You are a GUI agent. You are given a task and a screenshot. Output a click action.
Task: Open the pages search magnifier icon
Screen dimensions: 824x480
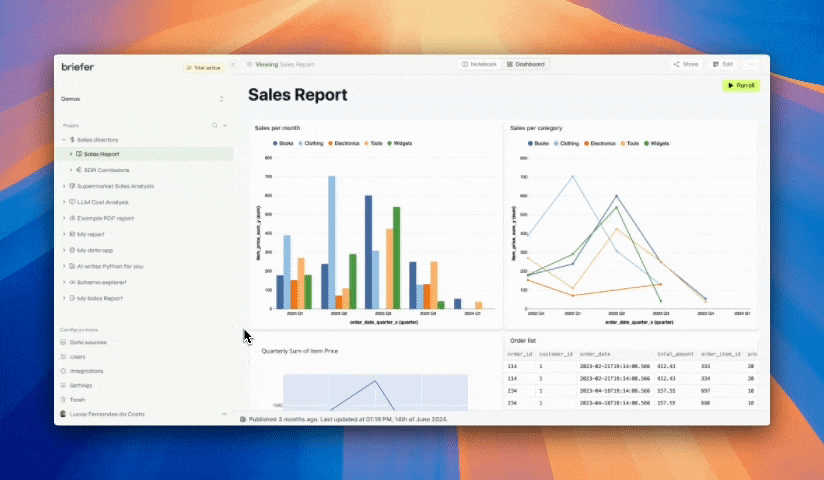coord(214,125)
